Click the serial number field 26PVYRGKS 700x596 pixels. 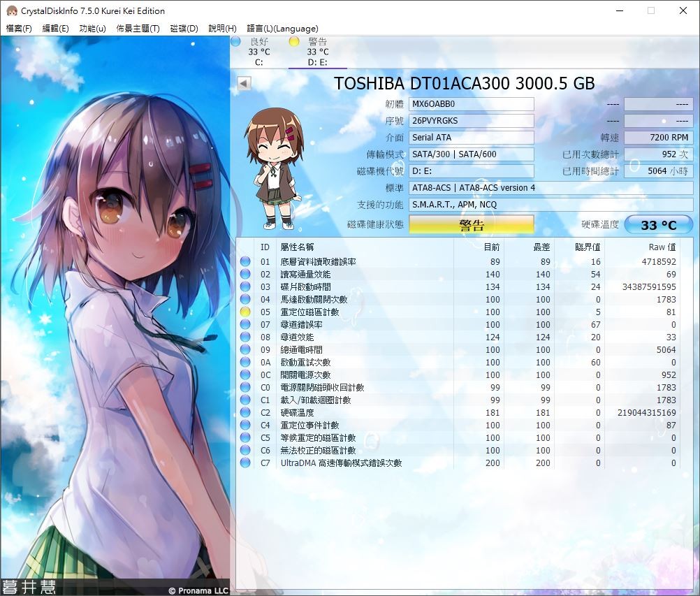(472, 121)
